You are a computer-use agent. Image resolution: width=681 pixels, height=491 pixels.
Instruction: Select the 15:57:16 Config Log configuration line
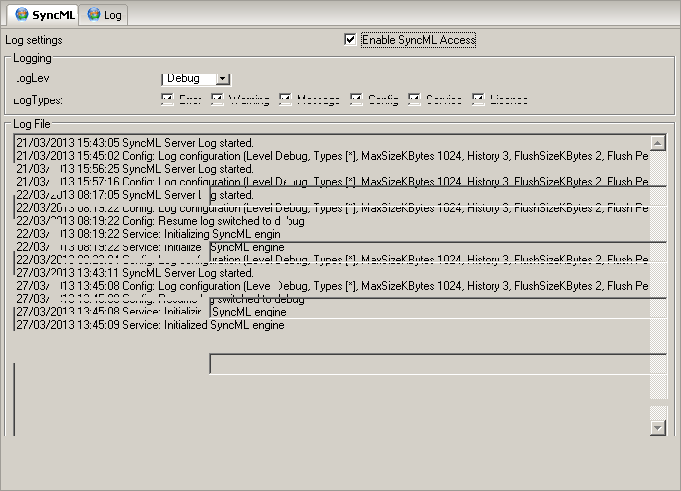tap(332, 182)
